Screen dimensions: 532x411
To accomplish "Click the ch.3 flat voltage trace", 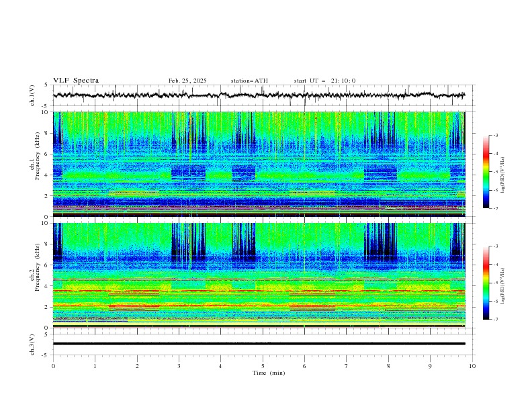I will pos(259,344).
